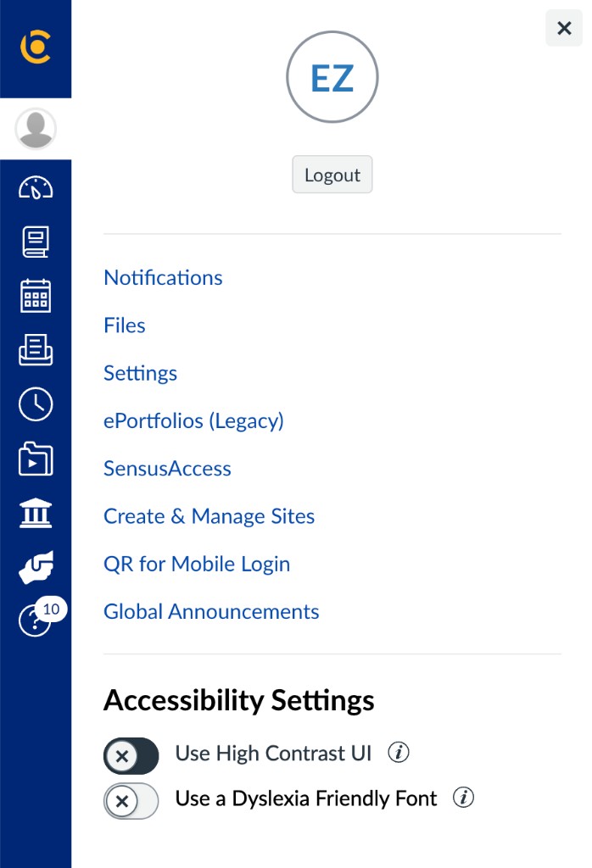This screenshot has width=592, height=868.
Task: Open Create & Manage Sites link
Action: pyautogui.click(x=209, y=516)
